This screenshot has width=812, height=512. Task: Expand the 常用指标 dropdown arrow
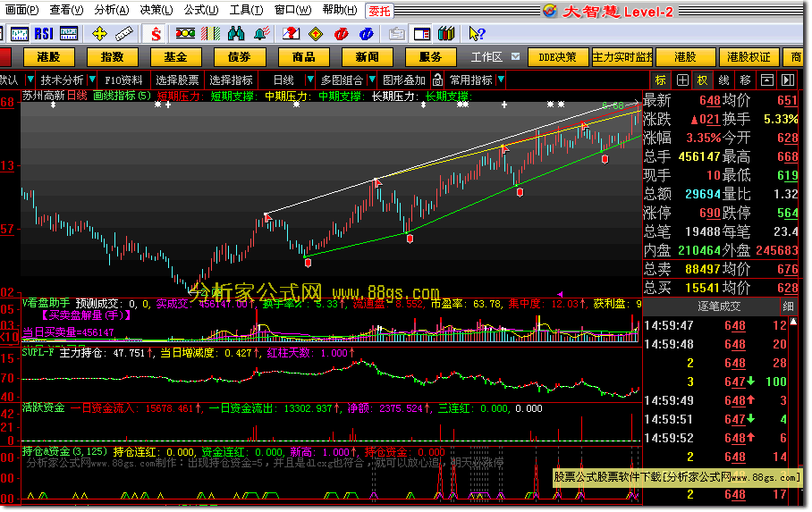coord(501,80)
